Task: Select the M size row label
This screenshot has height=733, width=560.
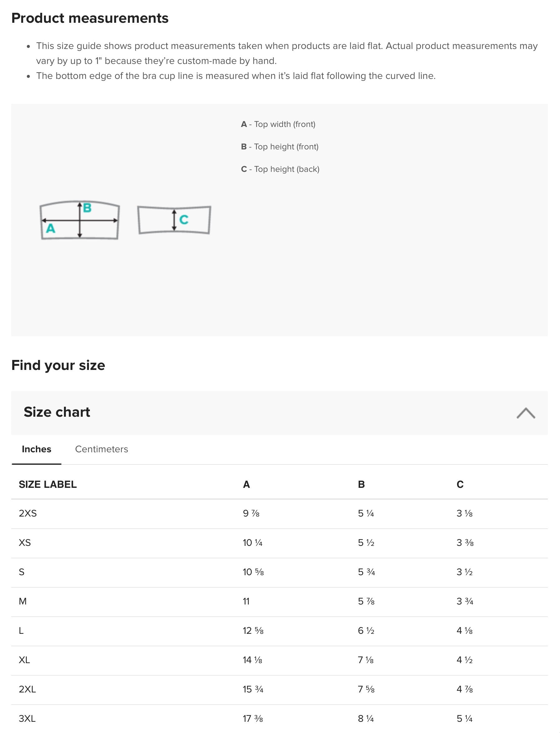Action: pyautogui.click(x=23, y=601)
